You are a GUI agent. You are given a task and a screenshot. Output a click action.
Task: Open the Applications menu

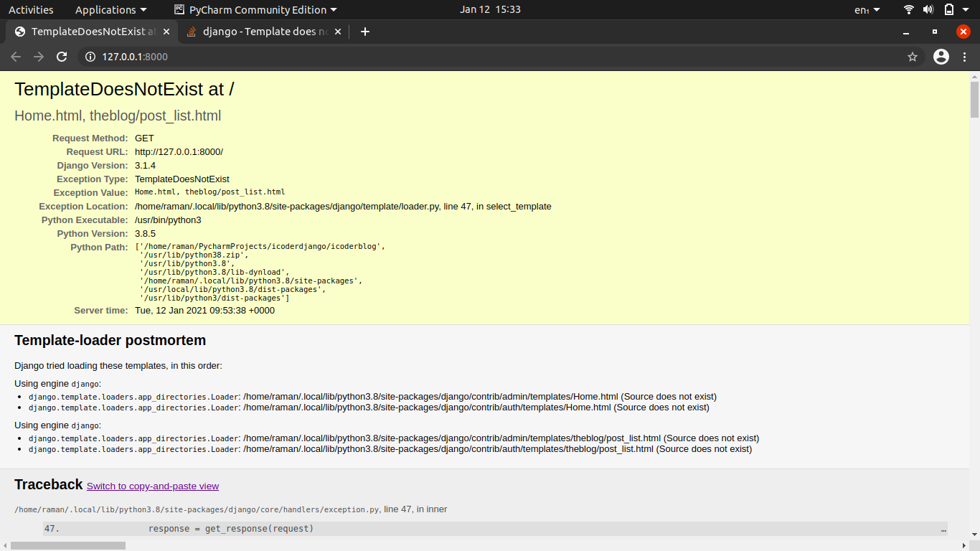[x=110, y=9]
